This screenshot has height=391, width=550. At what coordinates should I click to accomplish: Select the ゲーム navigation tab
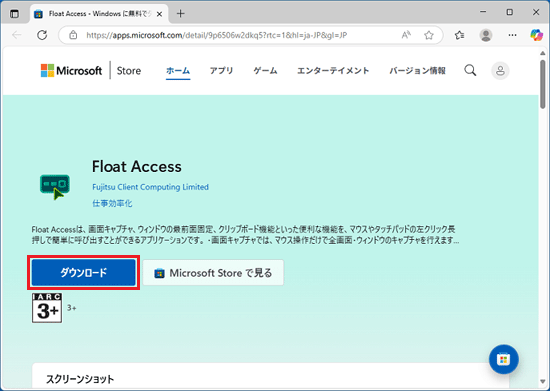(x=265, y=70)
